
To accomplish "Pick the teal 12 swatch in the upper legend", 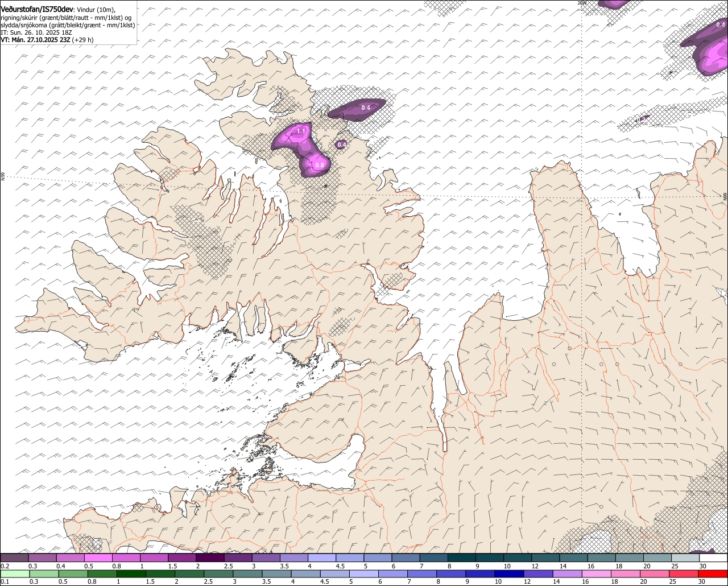I will [545, 558].
